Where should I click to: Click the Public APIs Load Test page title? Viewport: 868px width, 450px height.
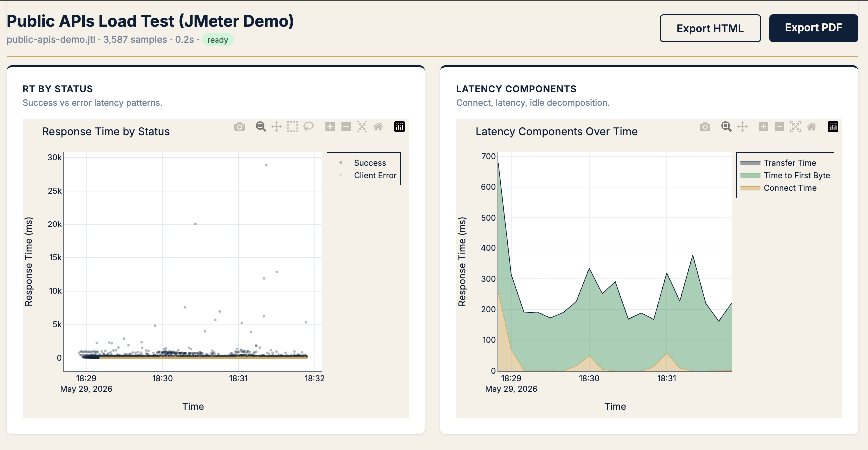(151, 21)
